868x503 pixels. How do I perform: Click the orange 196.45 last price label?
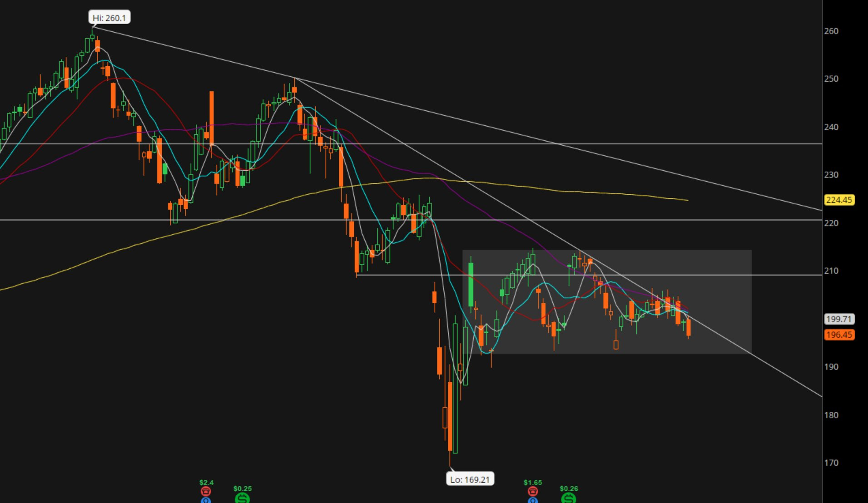coord(839,335)
